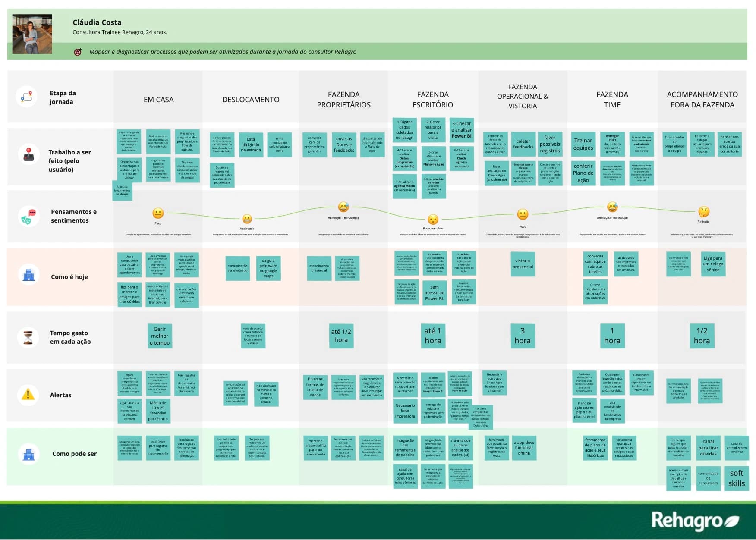Viewport: 756px width, 540px height.
Task: Click the warning triangle icon beside Alertas
Action: tap(28, 394)
